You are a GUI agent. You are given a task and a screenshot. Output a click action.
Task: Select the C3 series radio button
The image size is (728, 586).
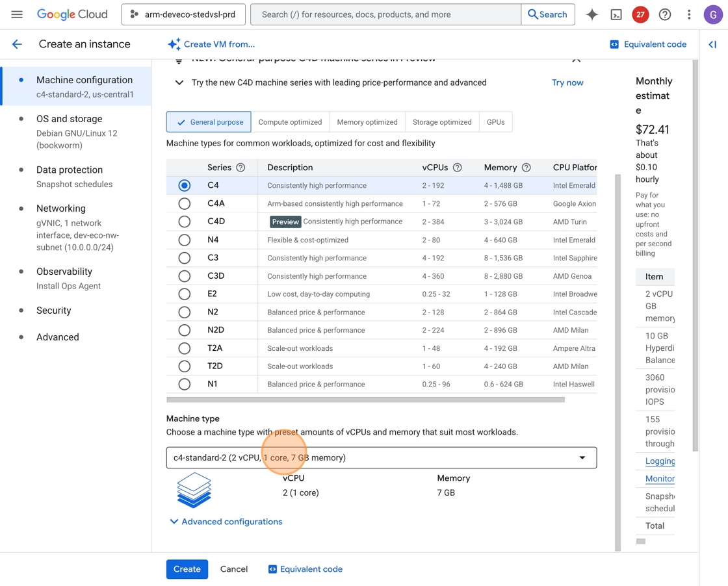[185, 258]
